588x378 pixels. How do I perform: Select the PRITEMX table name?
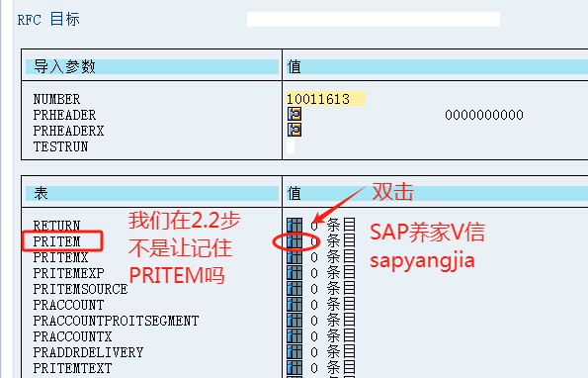(x=60, y=257)
